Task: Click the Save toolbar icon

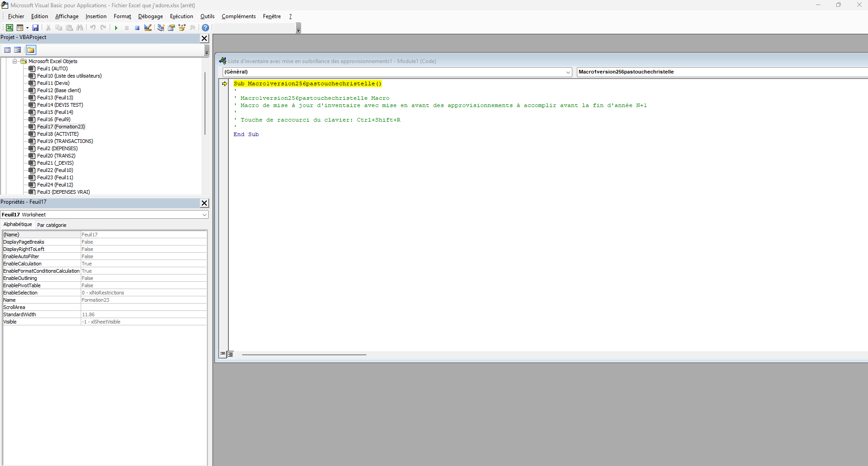Action: pos(35,27)
